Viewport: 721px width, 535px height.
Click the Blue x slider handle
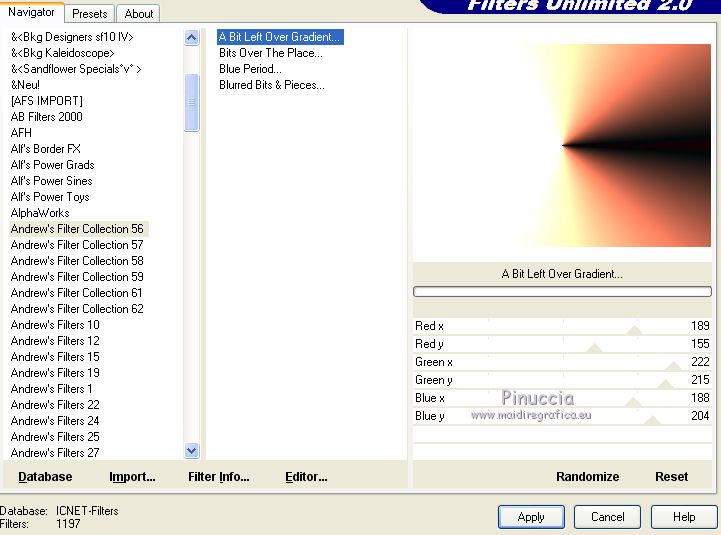pos(633,402)
